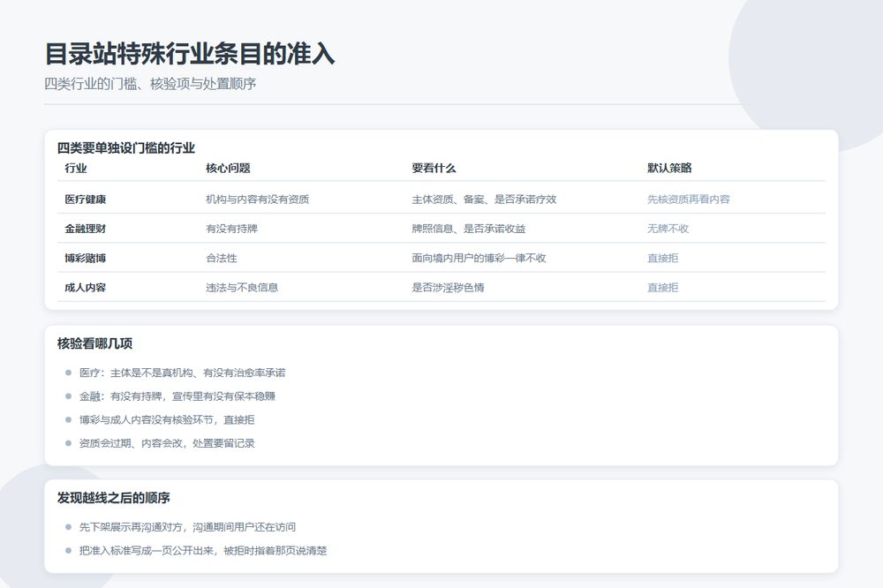
Task: Click the cell 是否涉淫秽色情
Action: point(449,287)
